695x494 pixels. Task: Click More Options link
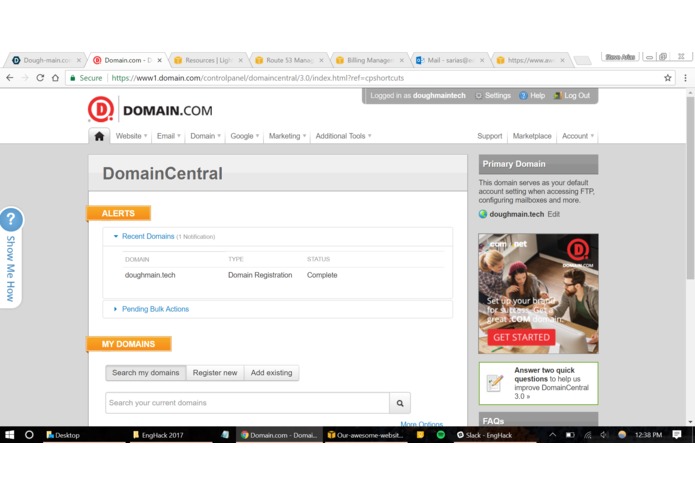(422, 424)
